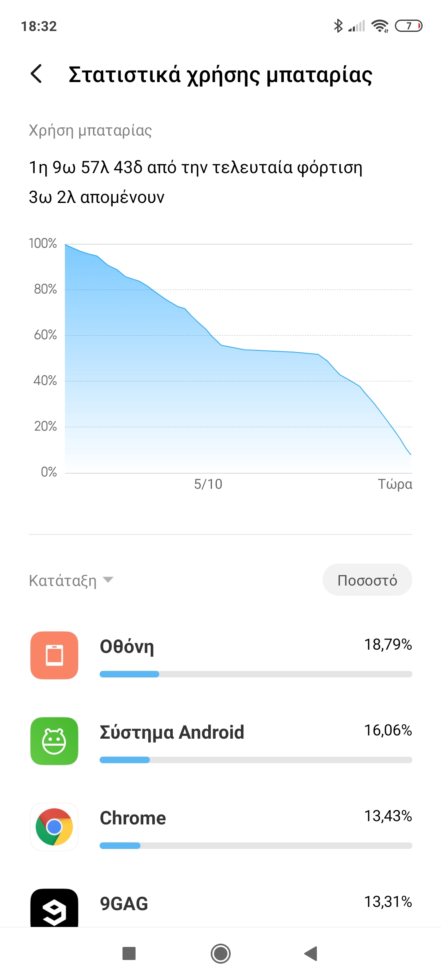Tap the battery indicator in status bar
The width and height of the screenshot is (441, 980).
click(408, 26)
